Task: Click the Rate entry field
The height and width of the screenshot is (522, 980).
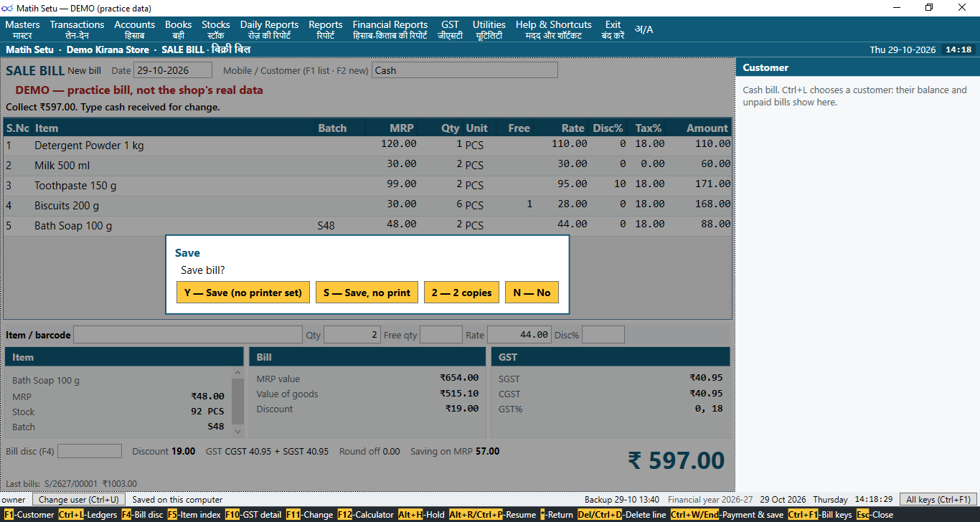Action: pyautogui.click(x=519, y=335)
